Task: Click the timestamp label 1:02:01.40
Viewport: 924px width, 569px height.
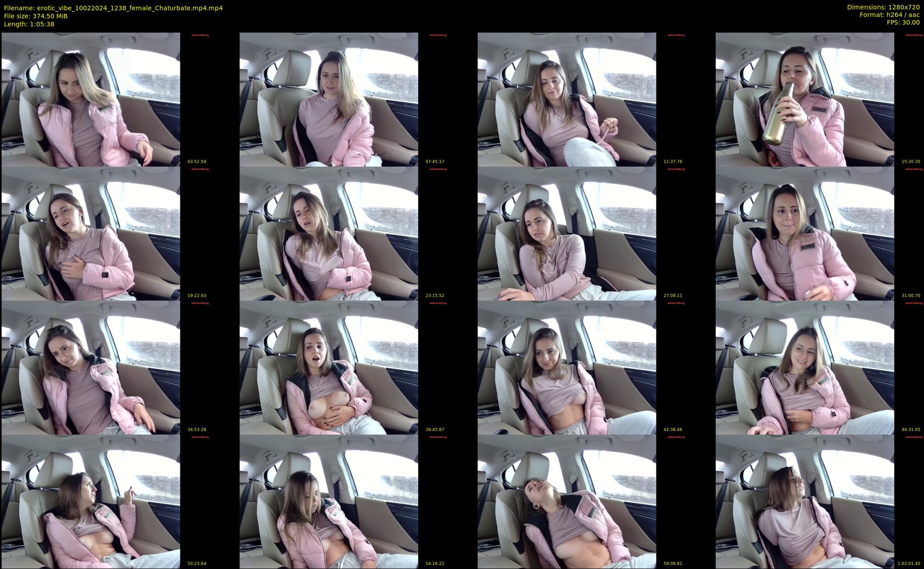Action: click(909, 564)
